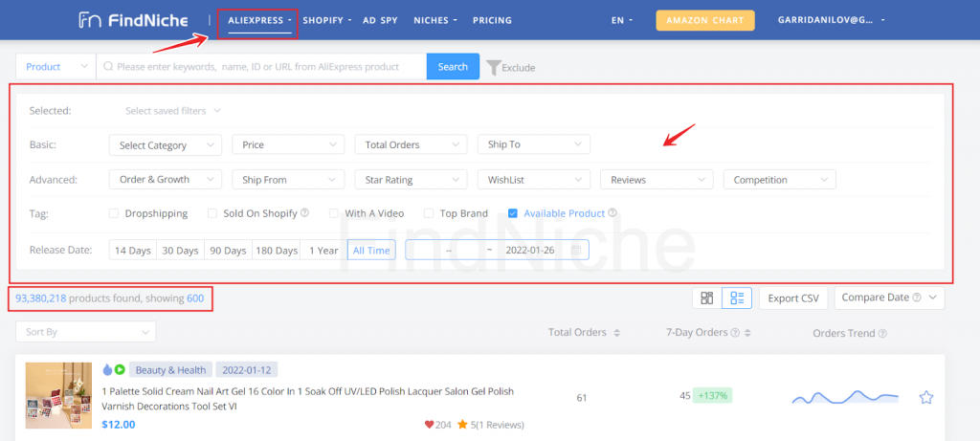This screenshot has width=980, height=441.
Task: Switch to grid view layout icon
Action: pos(707,298)
